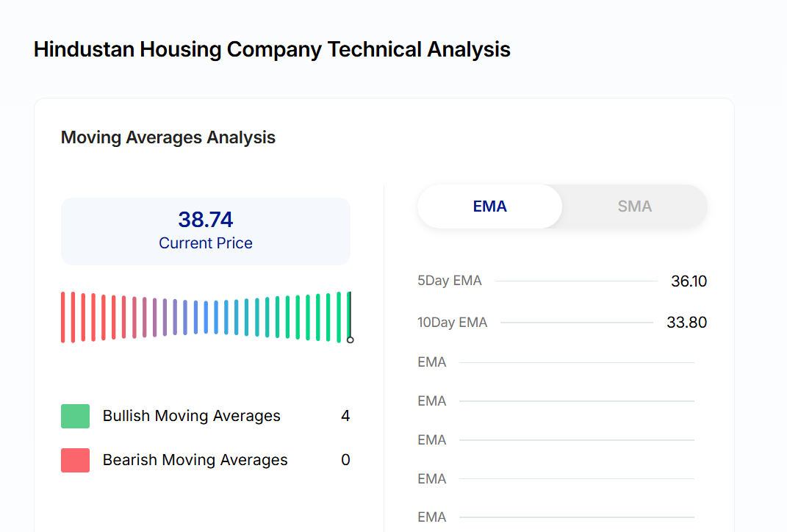Click the Current Price label
The image size is (787, 532).
click(206, 243)
